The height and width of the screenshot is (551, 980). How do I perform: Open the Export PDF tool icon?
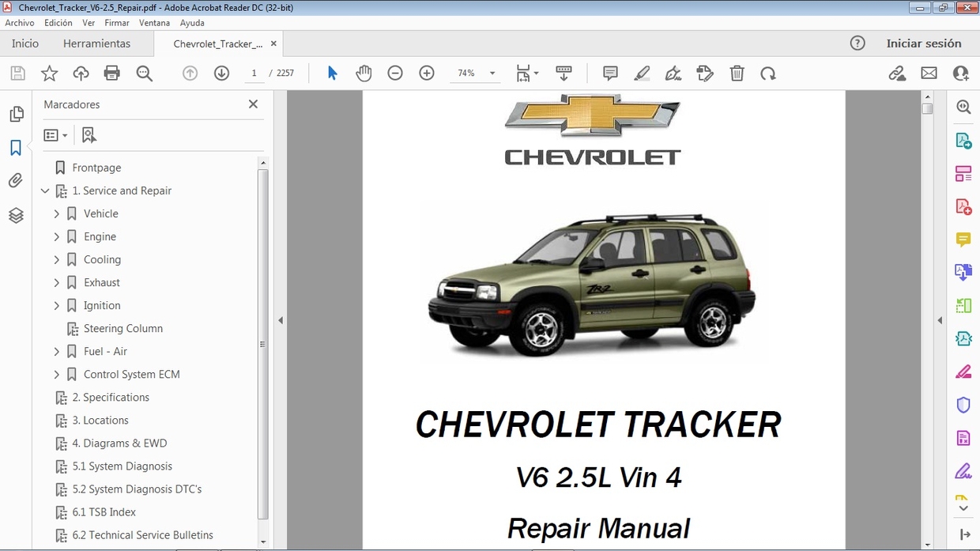(963, 141)
